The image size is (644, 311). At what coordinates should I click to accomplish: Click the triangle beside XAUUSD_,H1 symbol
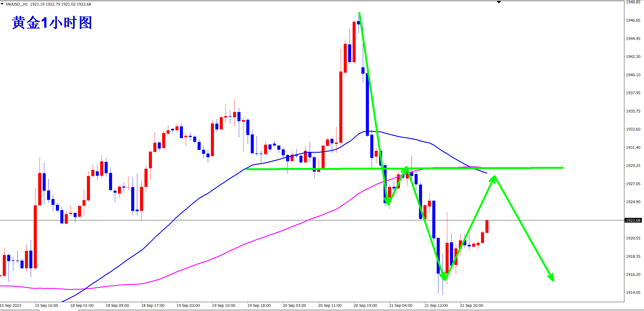tap(2, 4)
